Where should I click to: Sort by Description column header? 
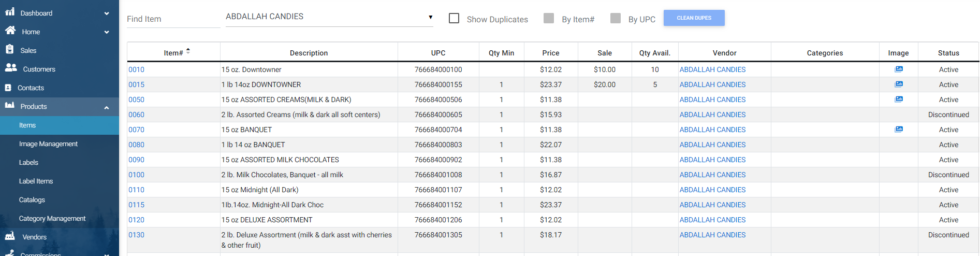click(309, 53)
